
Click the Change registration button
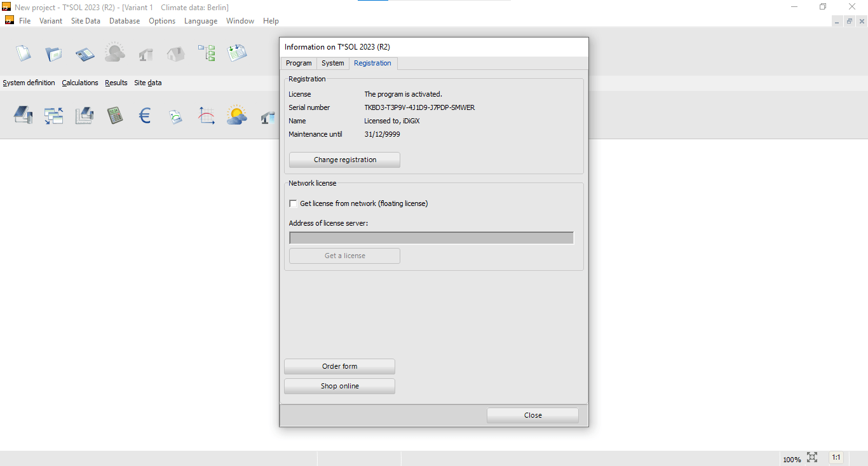click(x=345, y=160)
